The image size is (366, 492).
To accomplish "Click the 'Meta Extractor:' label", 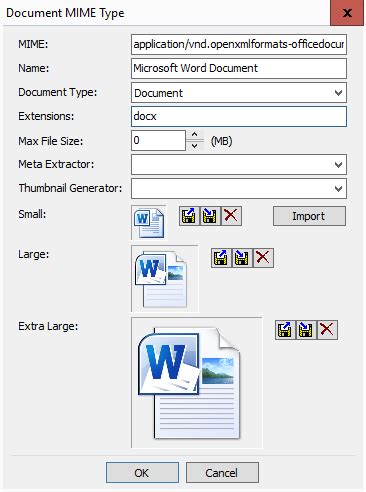I will (56, 164).
